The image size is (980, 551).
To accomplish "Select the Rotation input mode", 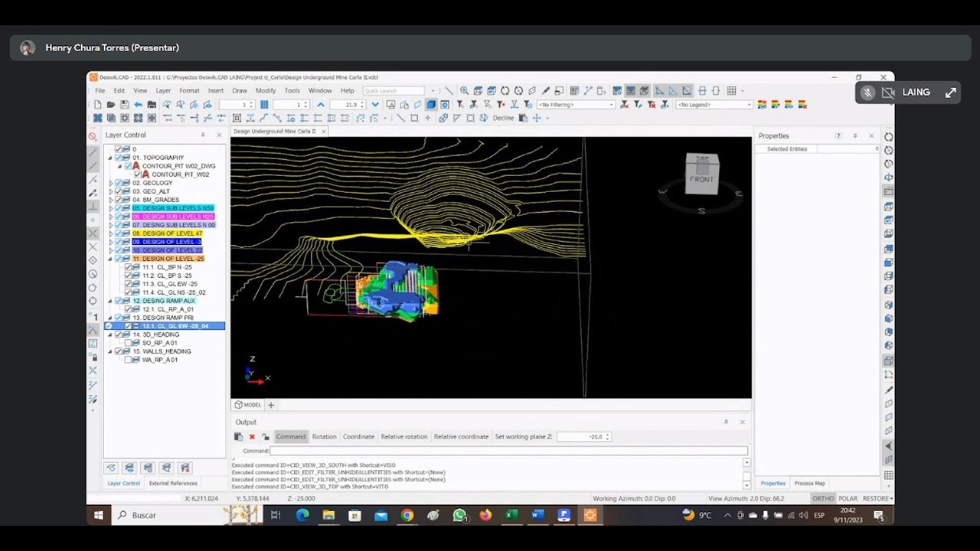I will tap(324, 437).
